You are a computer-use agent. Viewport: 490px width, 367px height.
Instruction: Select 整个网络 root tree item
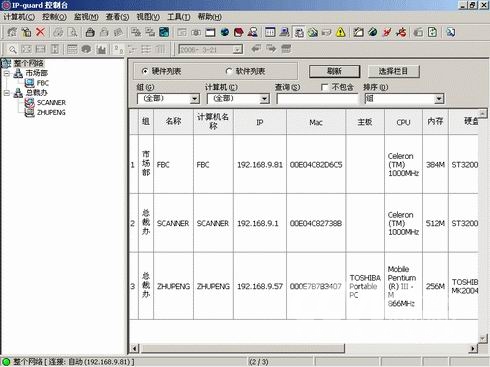28,63
